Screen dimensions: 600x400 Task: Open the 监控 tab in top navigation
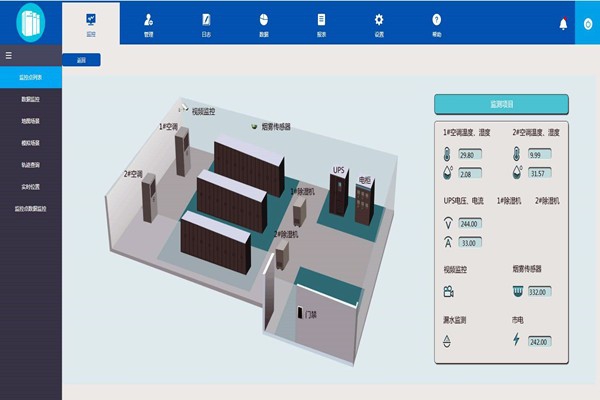point(91,23)
